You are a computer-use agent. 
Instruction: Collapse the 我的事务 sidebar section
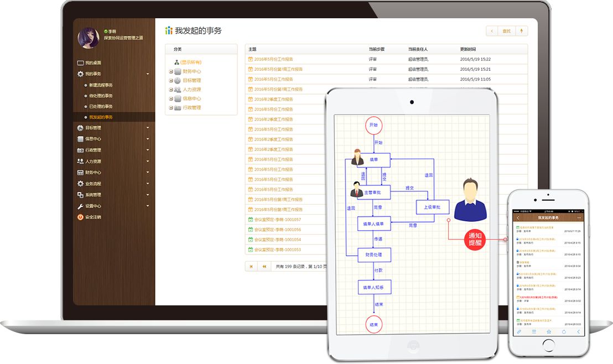pyautogui.click(x=148, y=74)
